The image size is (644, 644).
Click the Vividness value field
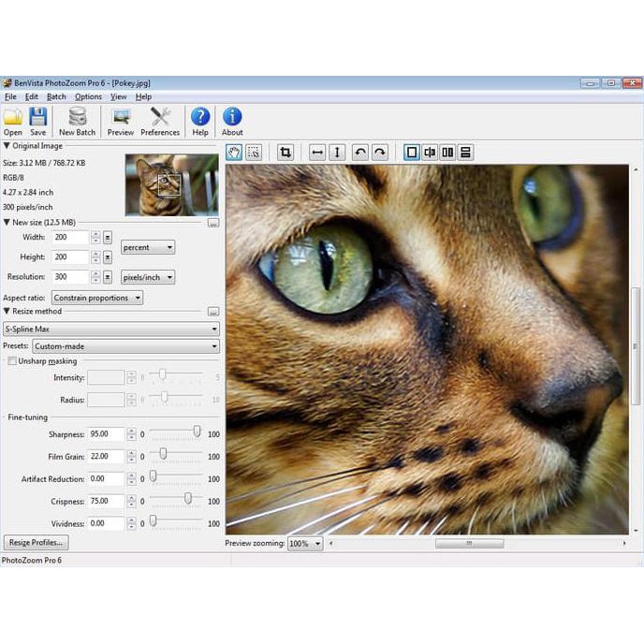(106, 523)
